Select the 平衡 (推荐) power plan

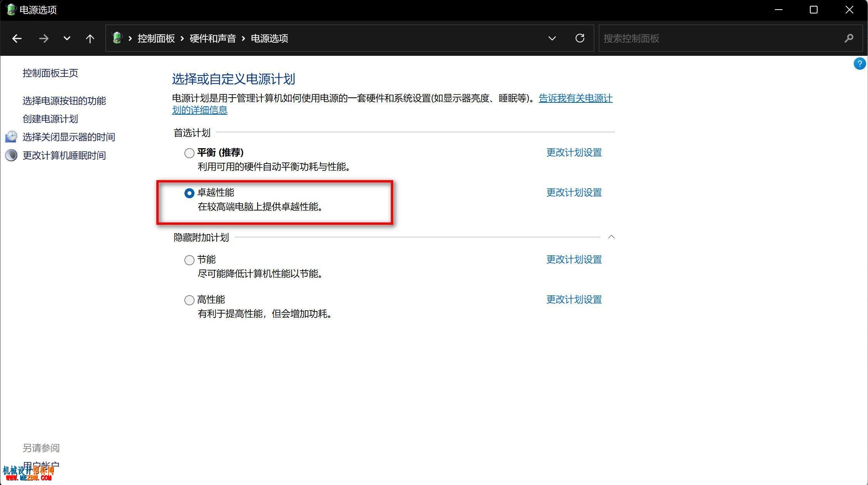189,153
